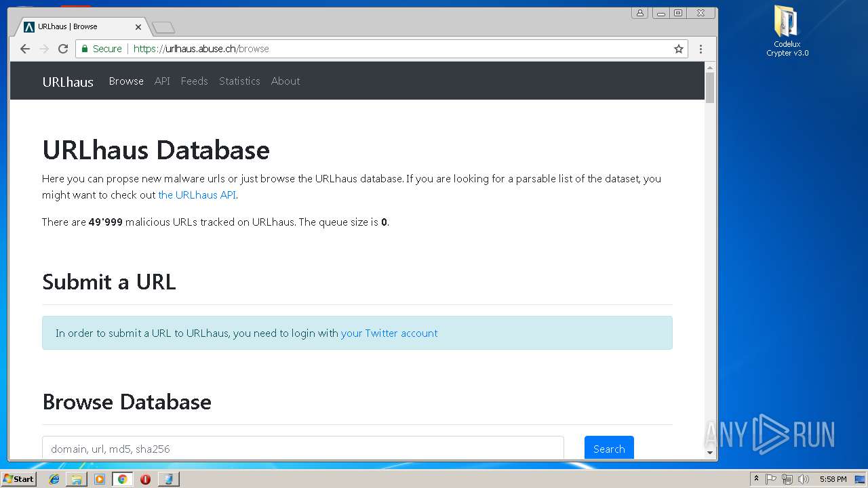Open the Statistics nav item
Screen dimensions: 868x488
point(239,81)
